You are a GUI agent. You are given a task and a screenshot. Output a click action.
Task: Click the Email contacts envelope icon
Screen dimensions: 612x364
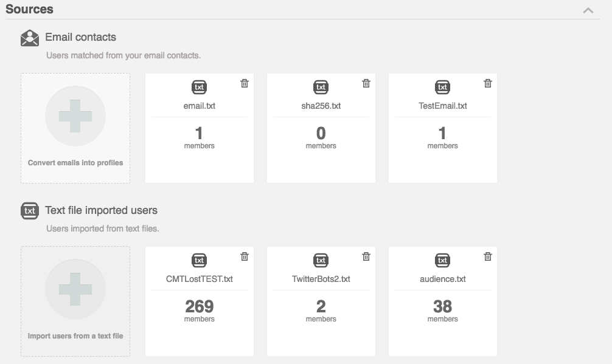tap(30, 38)
